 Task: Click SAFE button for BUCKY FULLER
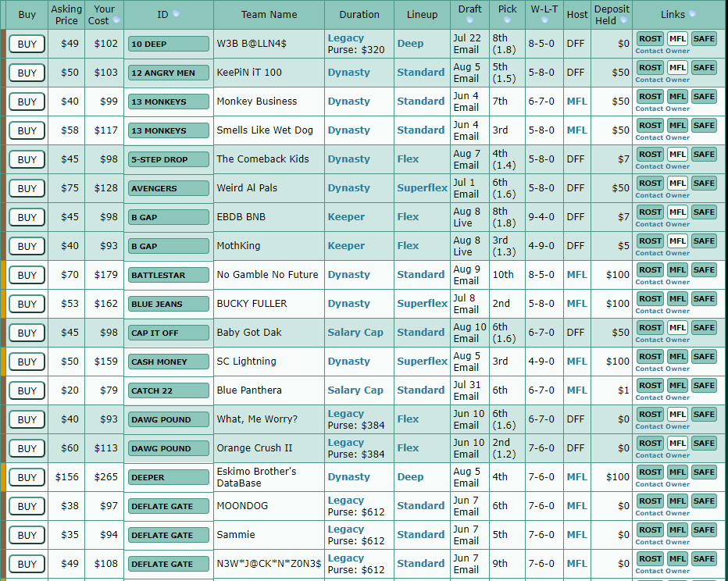coord(704,298)
